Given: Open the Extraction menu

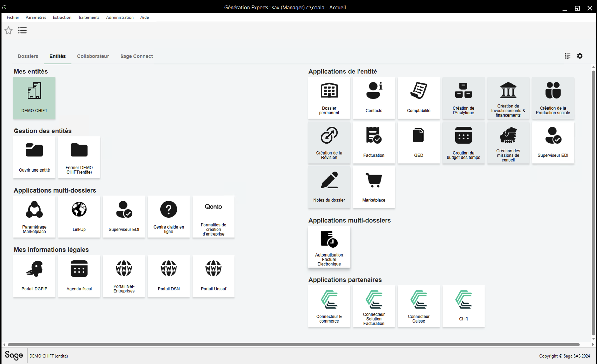Looking at the screenshot, I should (62, 17).
